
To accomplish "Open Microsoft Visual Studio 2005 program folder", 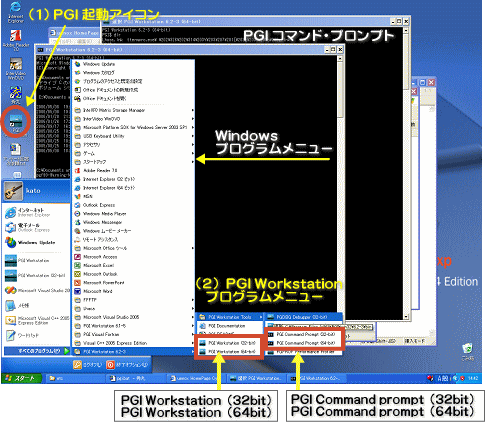I will (133, 317).
